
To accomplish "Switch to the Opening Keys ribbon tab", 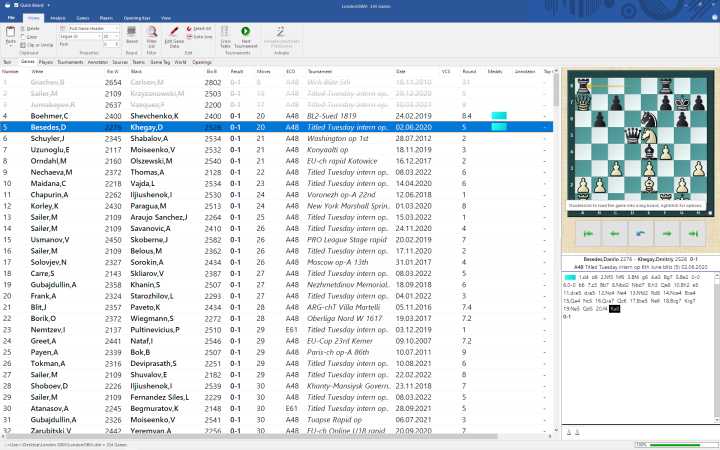I will coord(137,18).
